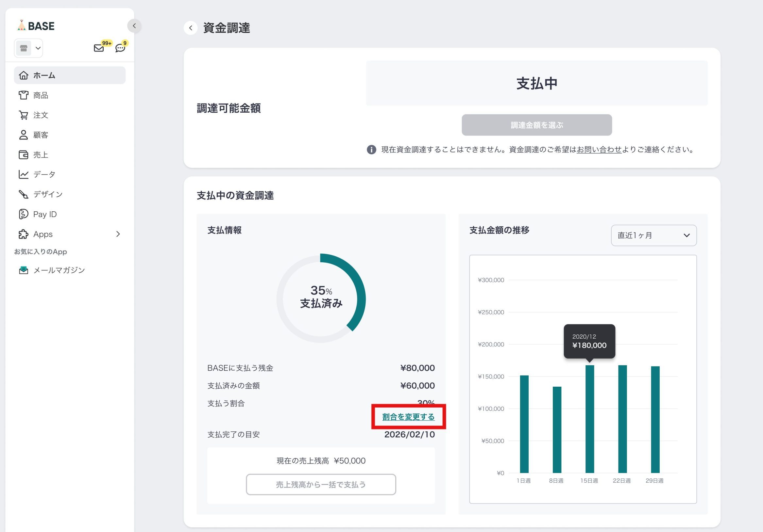
Task: Click the 割合を変更する link
Action: pos(408,417)
